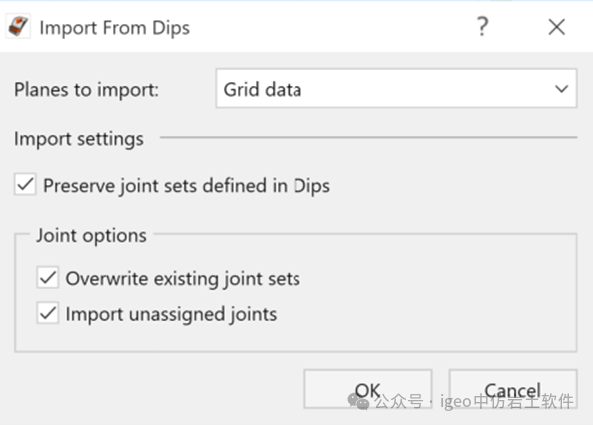Confirm the import with the OK button
Screen dimensions: 593x425
[x=368, y=389]
